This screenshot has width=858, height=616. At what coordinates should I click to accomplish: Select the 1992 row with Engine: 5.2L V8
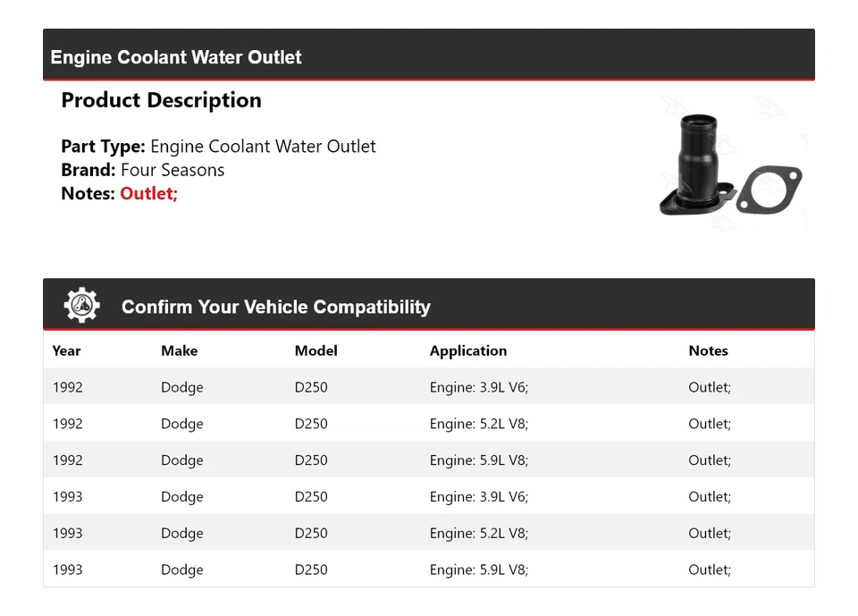coord(428,424)
